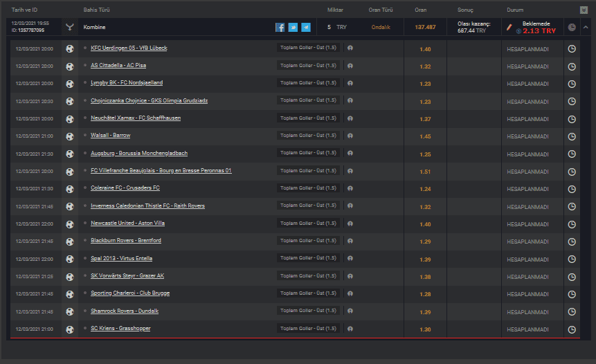The image size is (596, 364).
Task: Open FC Villefranche Beaujolais - Bourg en Bresse match
Action: tap(161, 171)
